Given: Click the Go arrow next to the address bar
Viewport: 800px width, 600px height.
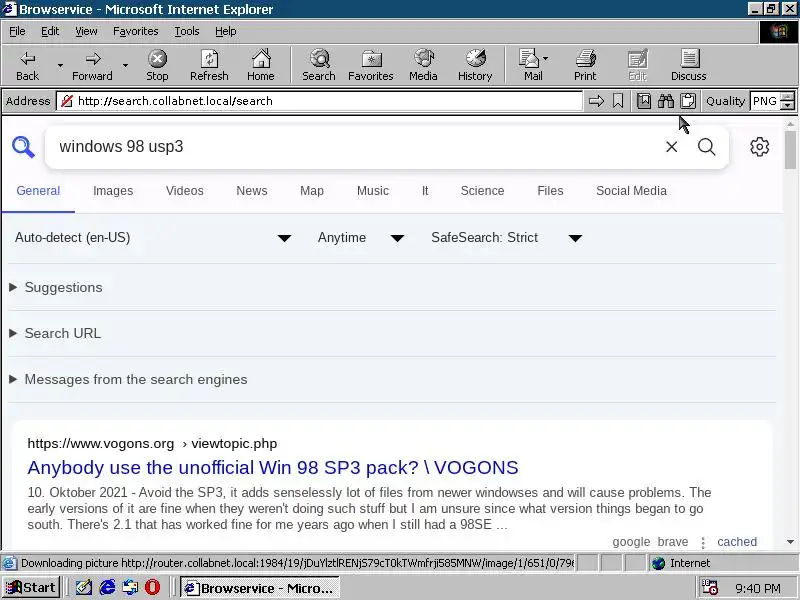Looking at the screenshot, I should coord(596,101).
